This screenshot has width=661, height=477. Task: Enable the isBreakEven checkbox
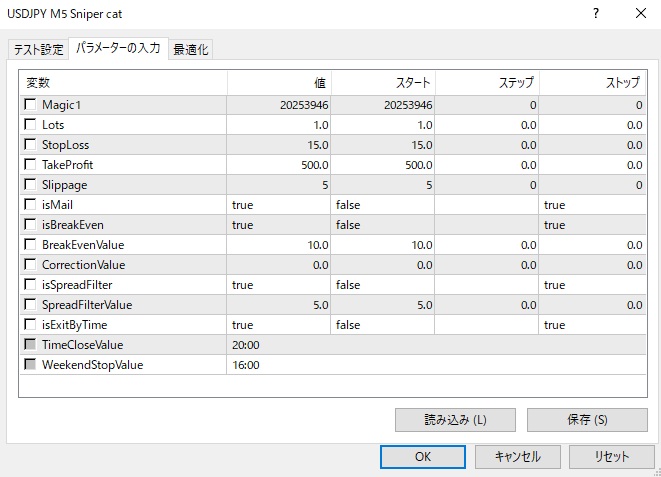30,225
